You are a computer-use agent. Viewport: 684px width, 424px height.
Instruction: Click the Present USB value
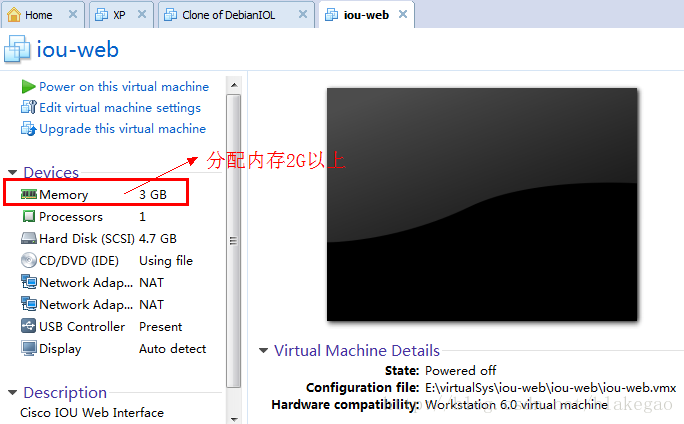pyautogui.click(x=161, y=327)
